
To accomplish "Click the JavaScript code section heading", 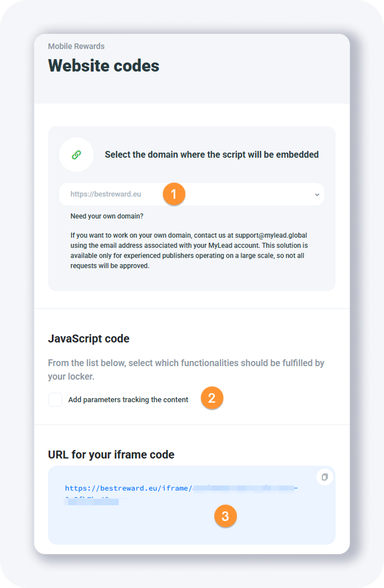I will tap(89, 338).
